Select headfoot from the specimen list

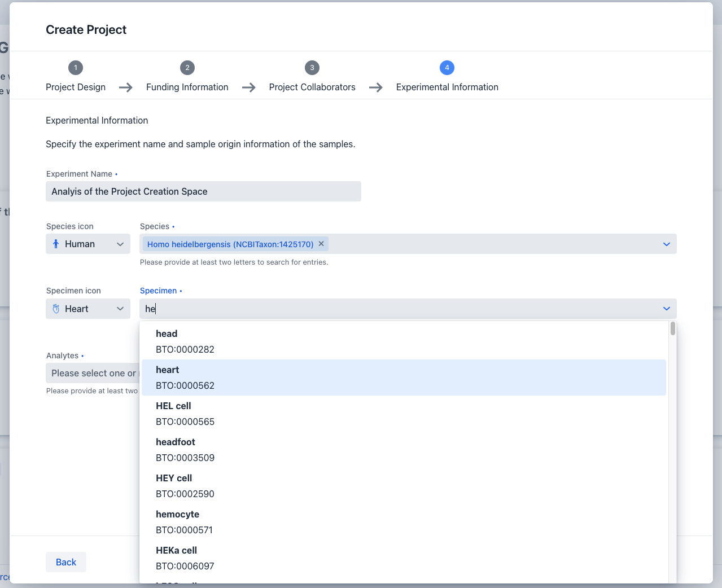click(403, 450)
